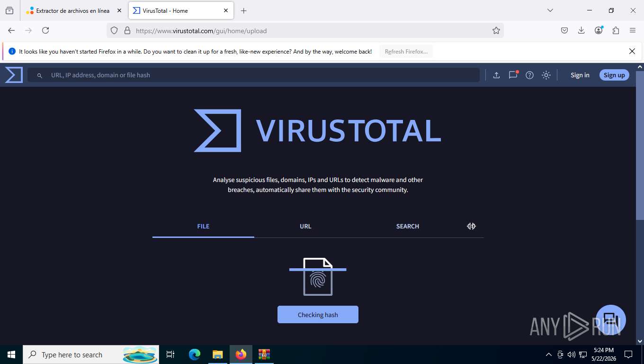Go back to previous page
Image resolution: width=644 pixels, height=364 pixels.
point(11,30)
